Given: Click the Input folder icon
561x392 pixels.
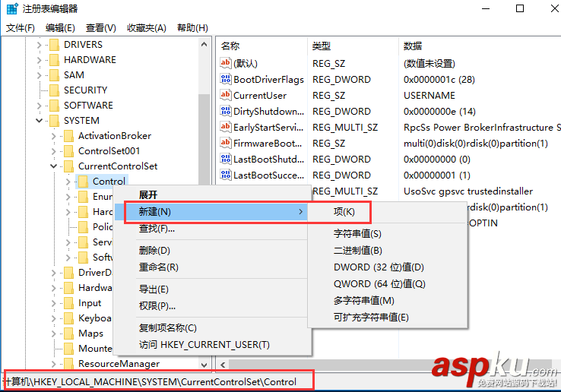Looking at the screenshot, I should pos(68,303).
